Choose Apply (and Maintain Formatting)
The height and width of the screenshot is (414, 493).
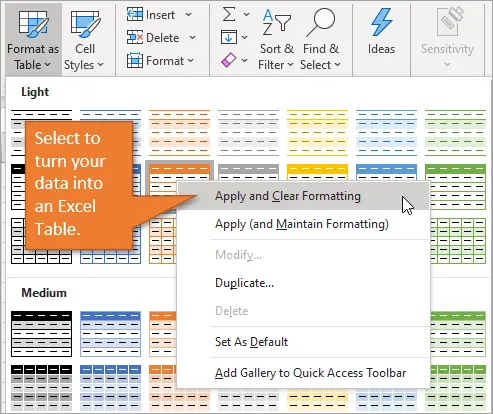[303, 224]
